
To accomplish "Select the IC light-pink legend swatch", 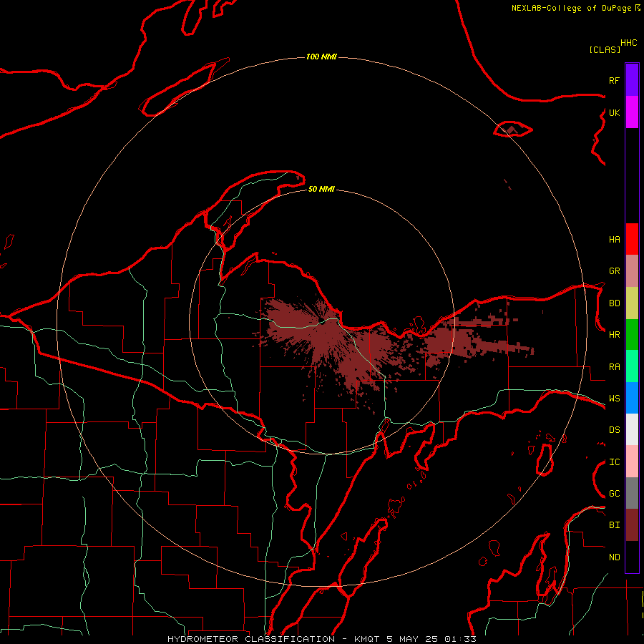I will pos(632,462).
